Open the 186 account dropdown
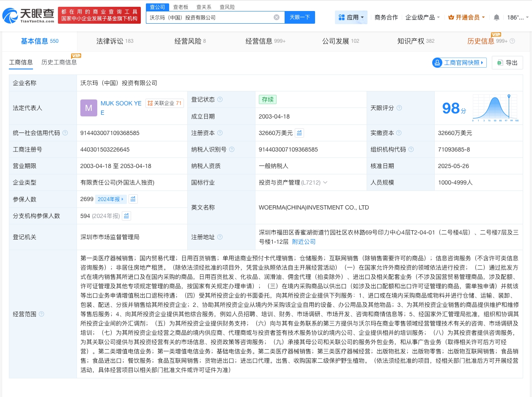This screenshot has width=532, height=397. pyautogui.click(x=518, y=17)
